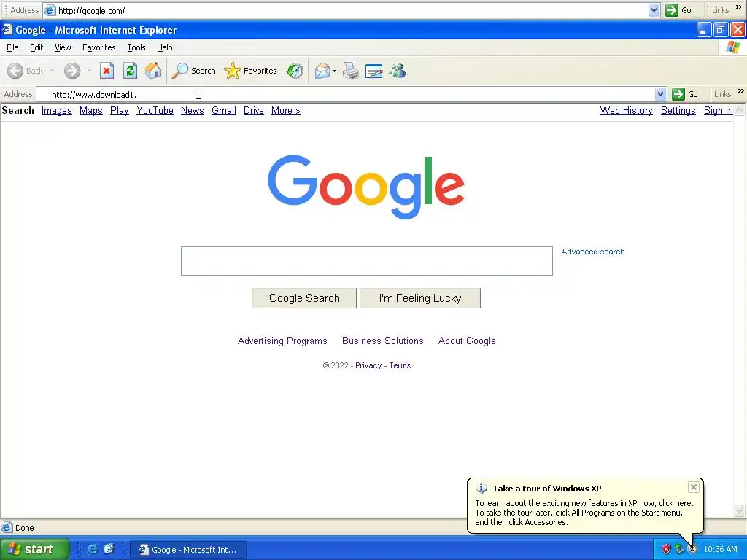747x560 pixels.
Task: Open the View menu
Action: (x=63, y=47)
